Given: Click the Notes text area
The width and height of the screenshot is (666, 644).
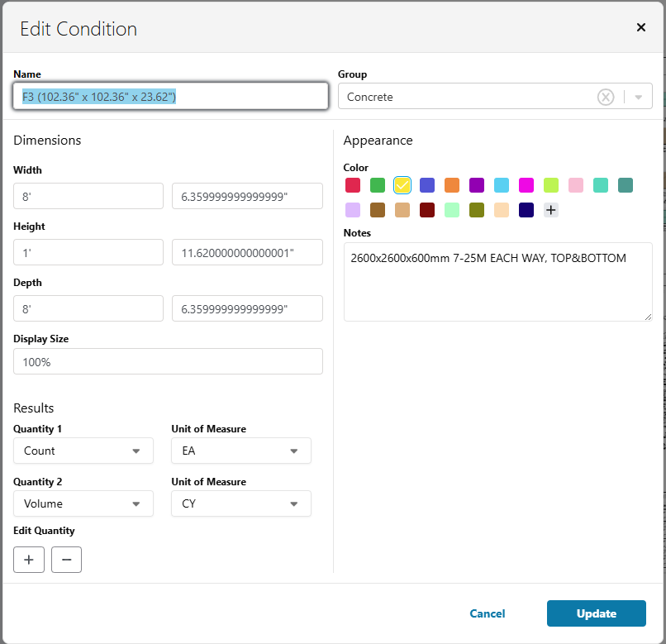Looking at the screenshot, I should [497, 281].
